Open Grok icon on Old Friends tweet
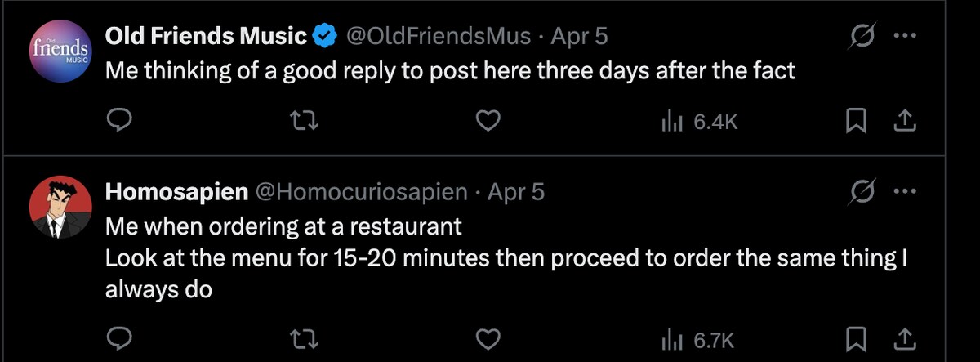Image resolution: width=980 pixels, height=362 pixels. [864, 36]
